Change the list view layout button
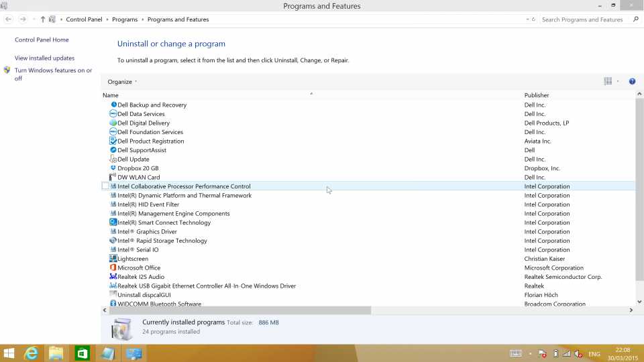The image size is (644, 362). (x=608, y=81)
